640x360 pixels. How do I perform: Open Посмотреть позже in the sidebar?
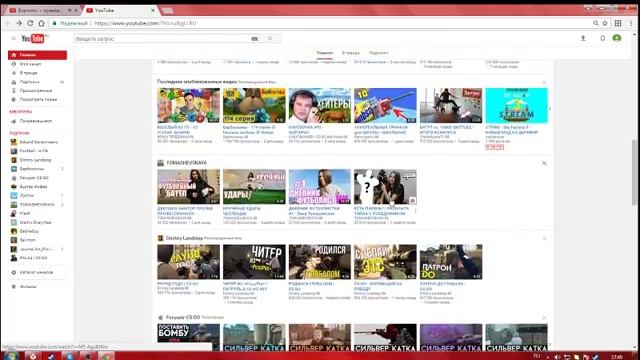(x=37, y=100)
